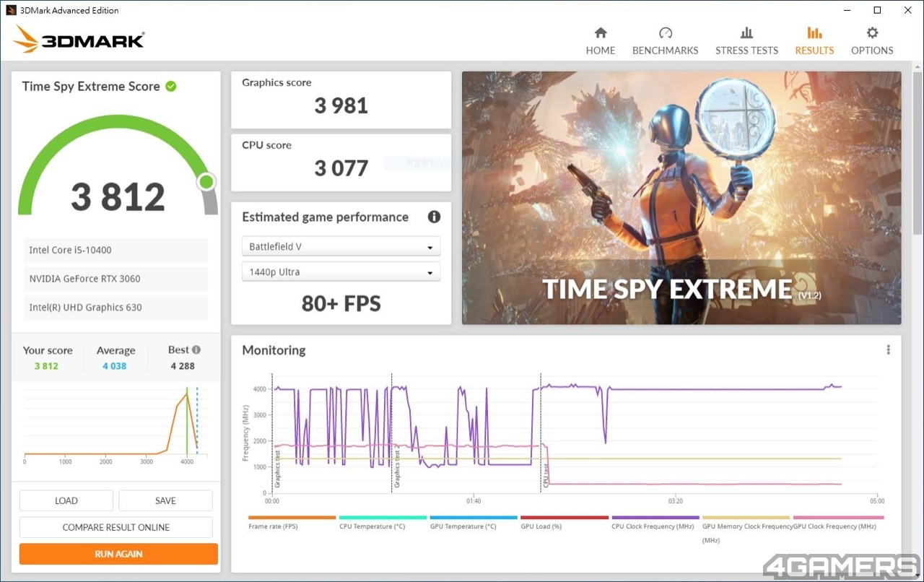The width and height of the screenshot is (924, 582).
Task: Click the score gauge indicator knob
Action: tap(206, 181)
